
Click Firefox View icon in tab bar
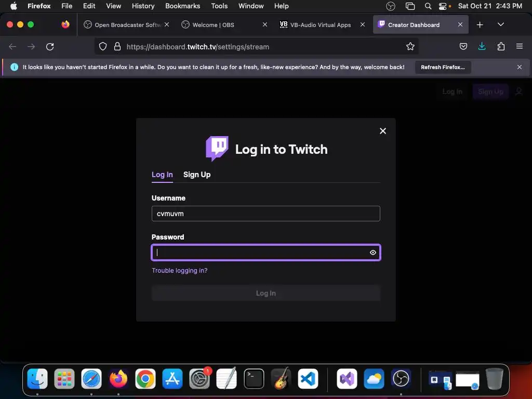click(65, 24)
